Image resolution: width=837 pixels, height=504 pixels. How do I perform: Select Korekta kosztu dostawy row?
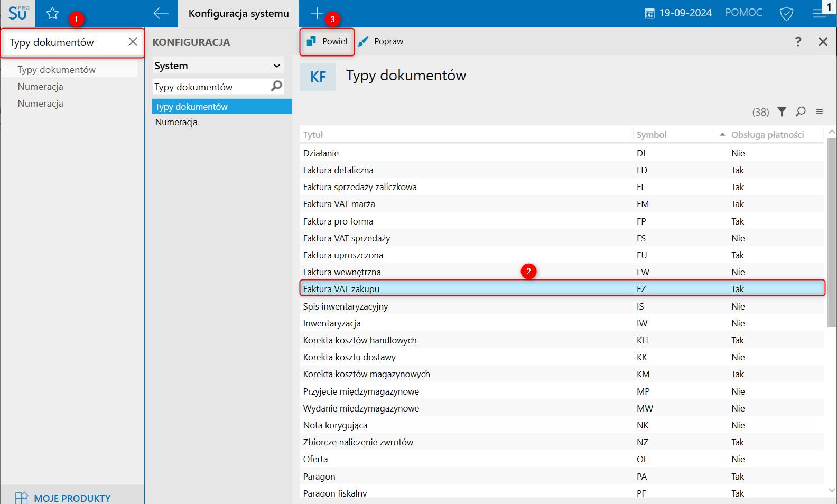tap(562, 357)
